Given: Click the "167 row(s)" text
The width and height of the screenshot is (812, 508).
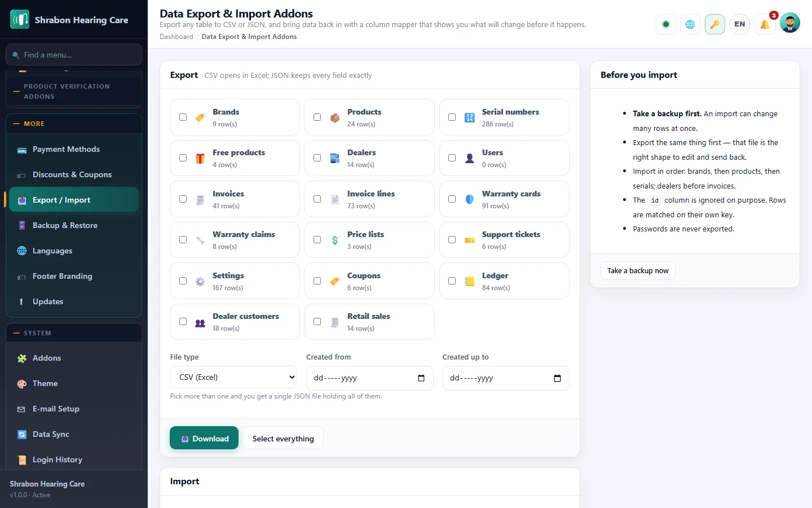Looking at the screenshot, I should [x=228, y=288].
